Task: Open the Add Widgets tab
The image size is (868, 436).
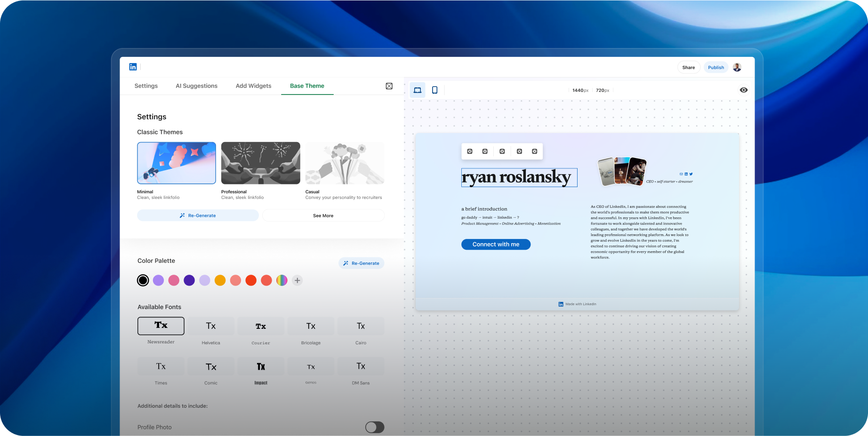Action: click(x=254, y=86)
